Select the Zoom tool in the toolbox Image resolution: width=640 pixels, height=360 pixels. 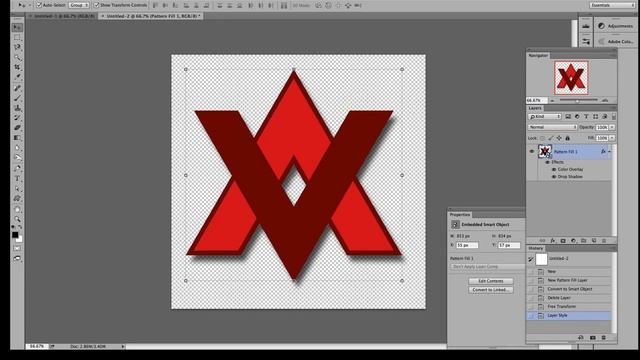[x=17, y=219]
